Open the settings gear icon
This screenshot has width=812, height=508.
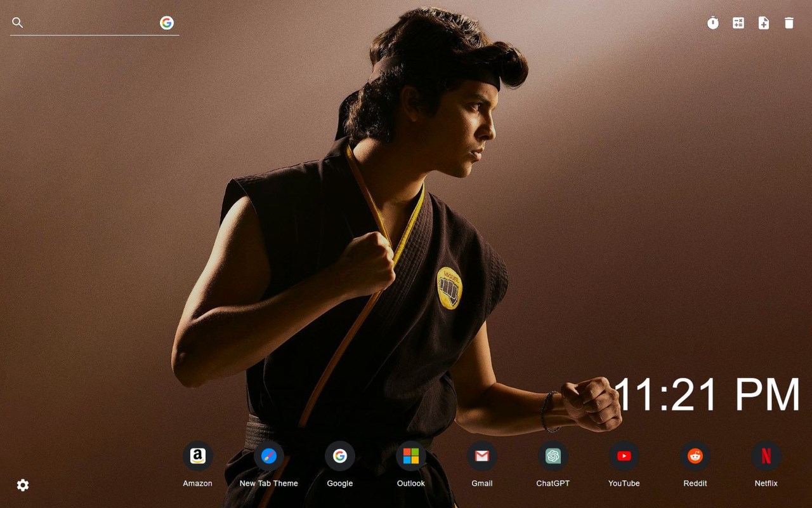tap(23, 485)
